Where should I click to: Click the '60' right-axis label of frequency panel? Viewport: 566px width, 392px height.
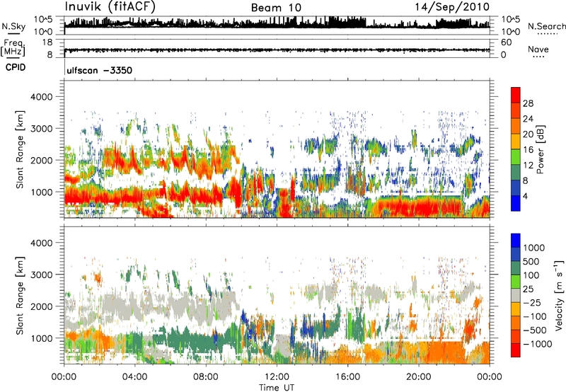[x=506, y=42]
